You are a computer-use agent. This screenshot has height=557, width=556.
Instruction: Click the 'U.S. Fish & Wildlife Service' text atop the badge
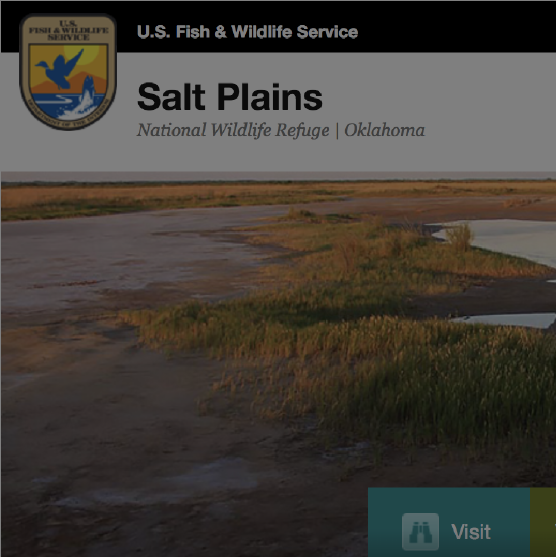pyautogui.click(x=68, y=31)
